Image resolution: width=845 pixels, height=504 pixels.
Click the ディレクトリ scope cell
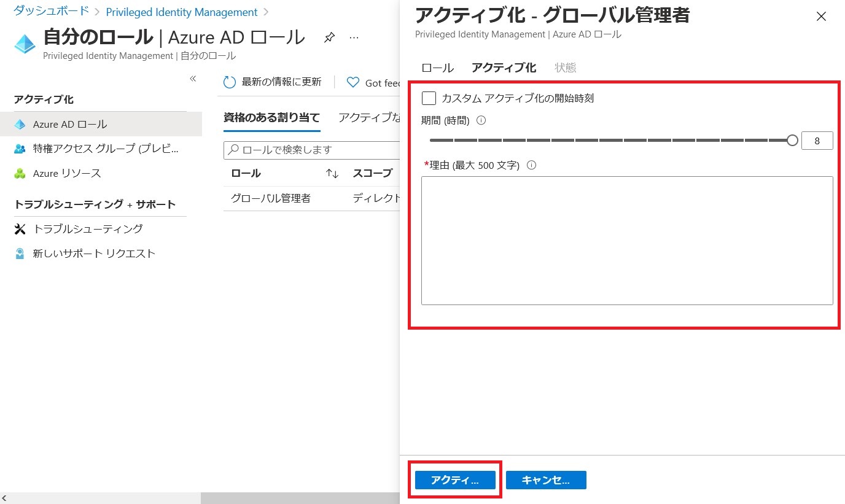(376, 198)
